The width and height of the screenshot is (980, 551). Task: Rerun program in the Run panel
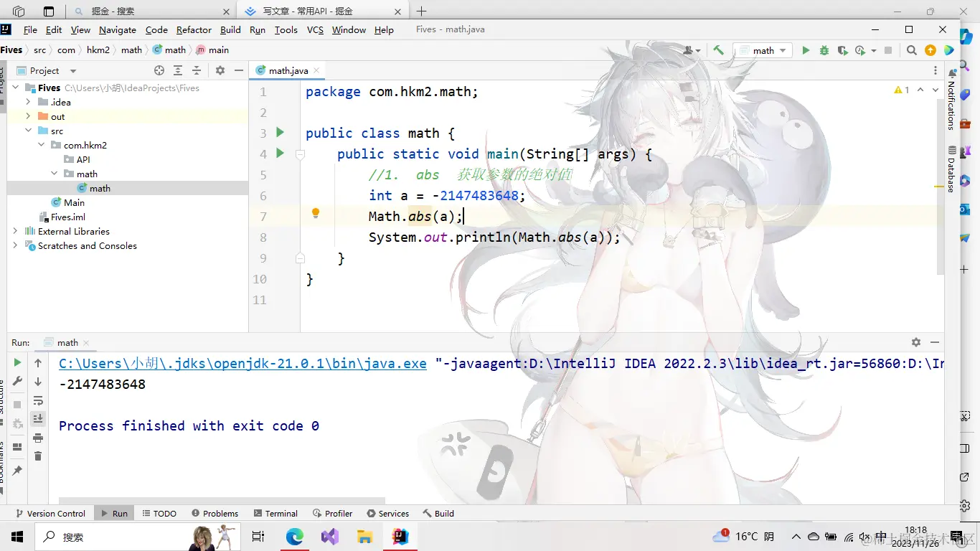point(18,363)
